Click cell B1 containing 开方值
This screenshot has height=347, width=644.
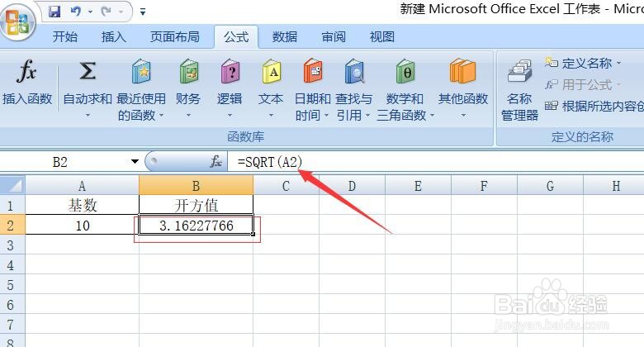196,205
